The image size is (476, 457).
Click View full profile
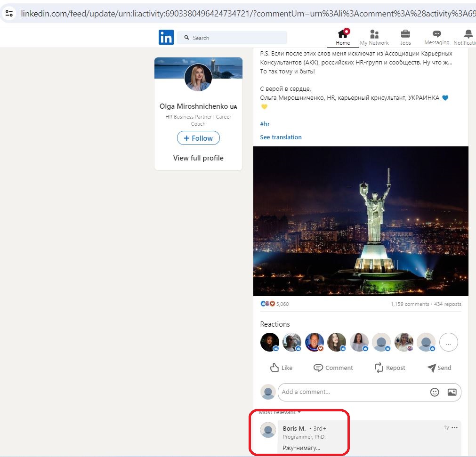tap(198, 158)
